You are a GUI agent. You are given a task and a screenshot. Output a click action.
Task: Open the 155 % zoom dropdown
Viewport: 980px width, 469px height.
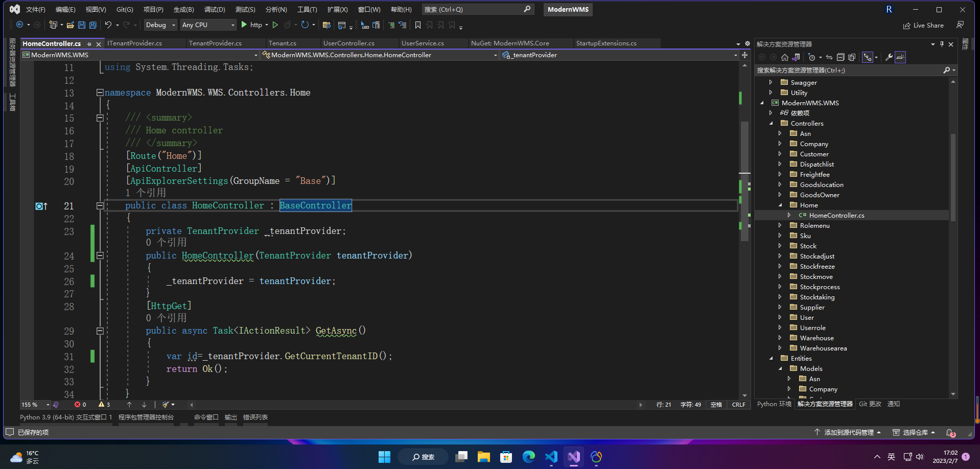(x=35, y=404)
